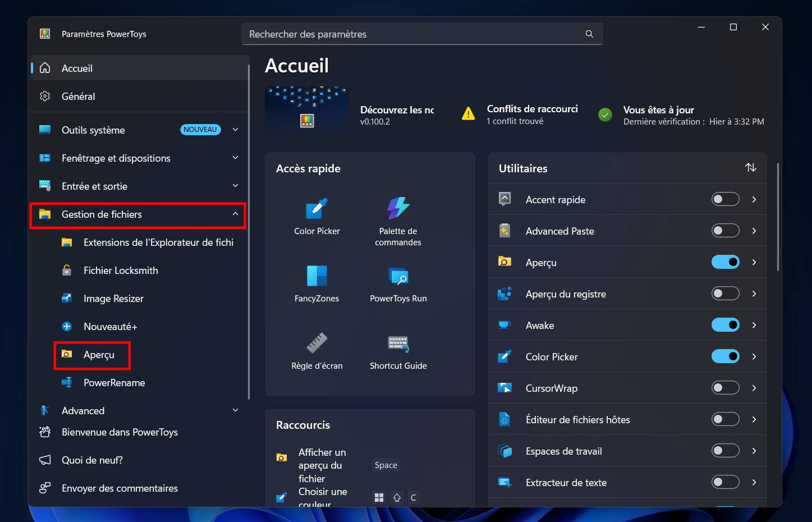Expand the Advanced section chevron
This screenshot has width=812, height=522.
tap(236, 410)
